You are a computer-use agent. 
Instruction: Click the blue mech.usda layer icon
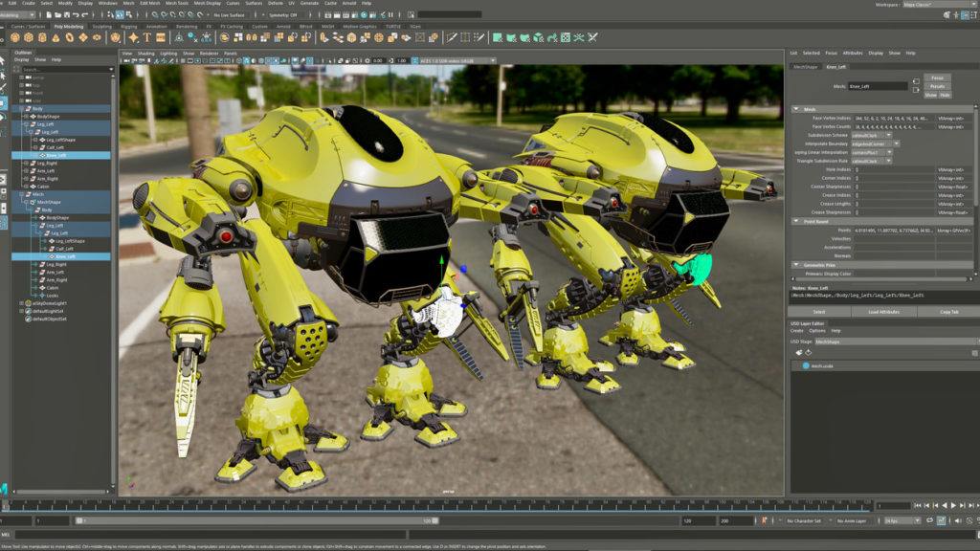(804, 365)
